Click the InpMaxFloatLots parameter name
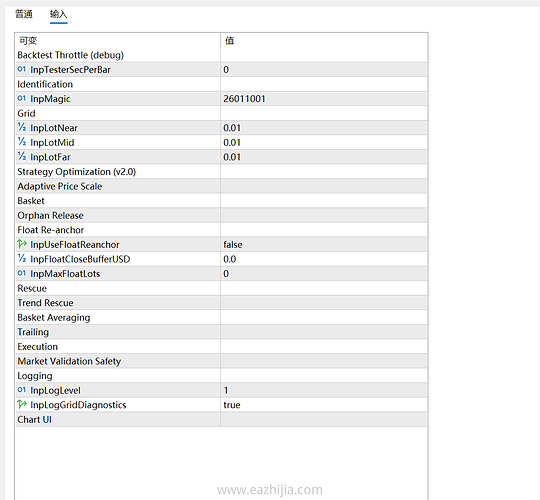The image size is (540, 500). click(x=65, y=274)
